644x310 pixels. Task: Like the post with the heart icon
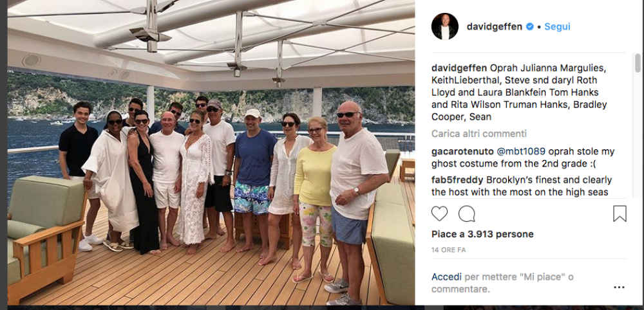[439, 214]
